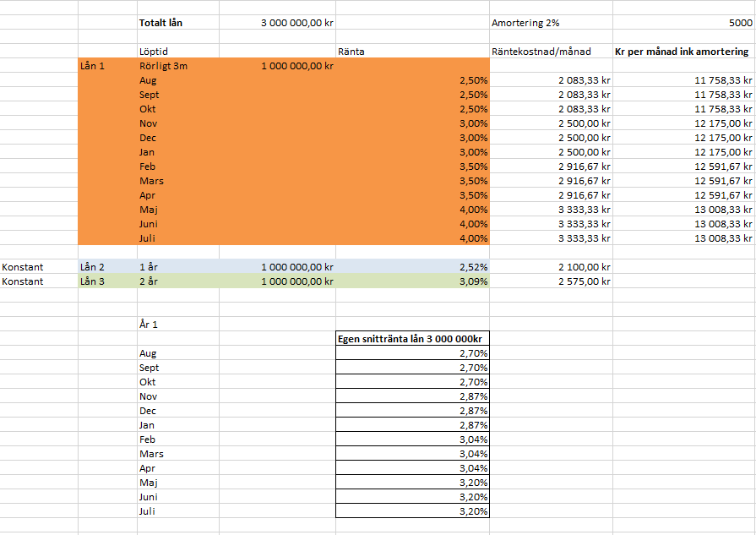Select the 'Löptid' column header cell

(x=153, y=52)
